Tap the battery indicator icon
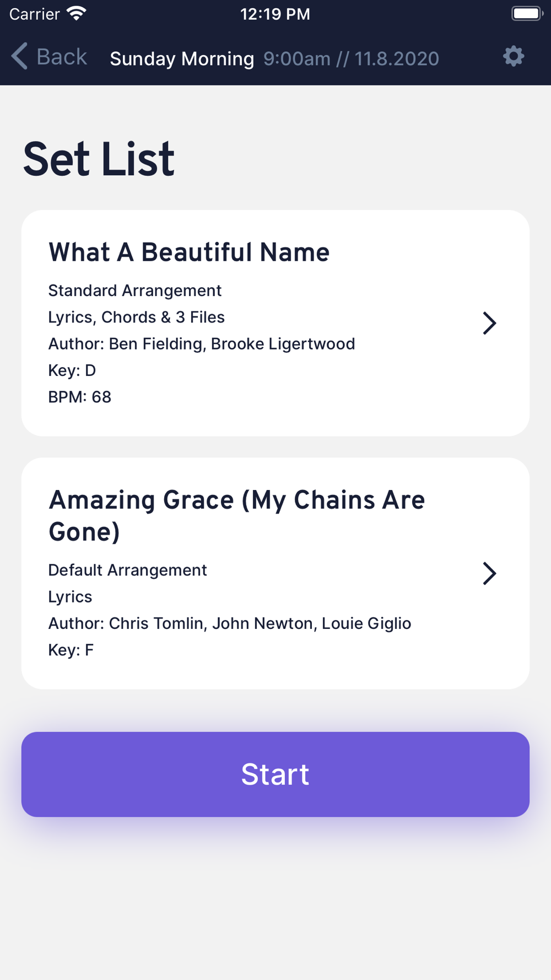This screenshot has width=551, height=980. click(527, 13)
